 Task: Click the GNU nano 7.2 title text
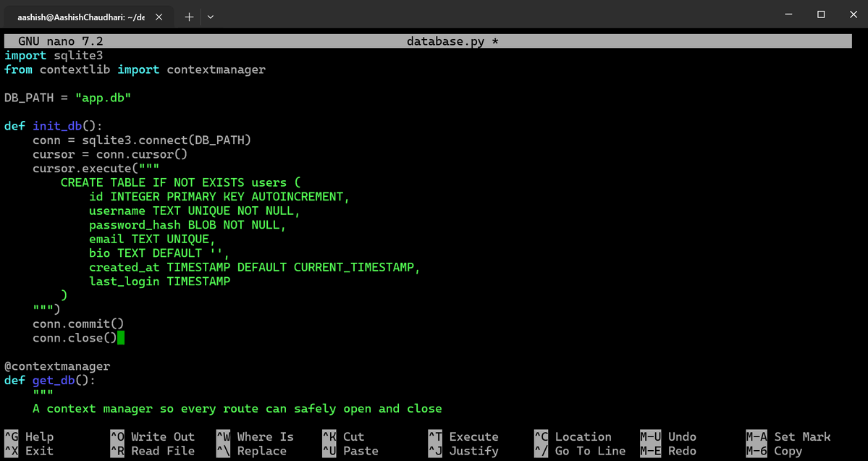coord(61,41)
